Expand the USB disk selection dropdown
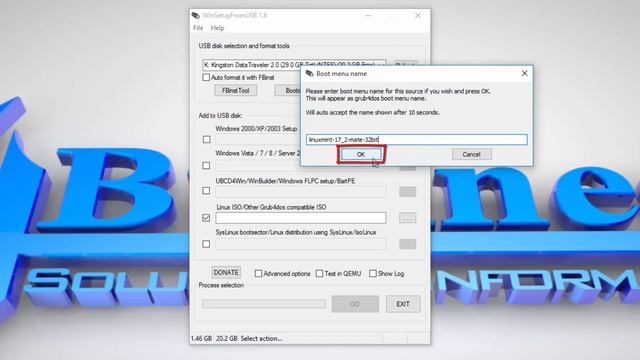Screen dimensions: 640x360 381,65
